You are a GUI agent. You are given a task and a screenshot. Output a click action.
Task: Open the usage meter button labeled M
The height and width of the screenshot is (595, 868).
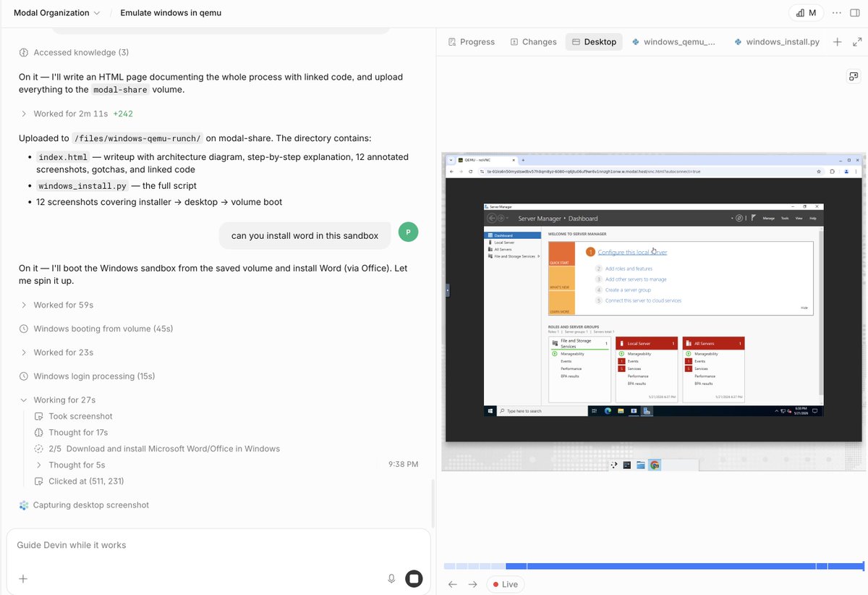807,13
